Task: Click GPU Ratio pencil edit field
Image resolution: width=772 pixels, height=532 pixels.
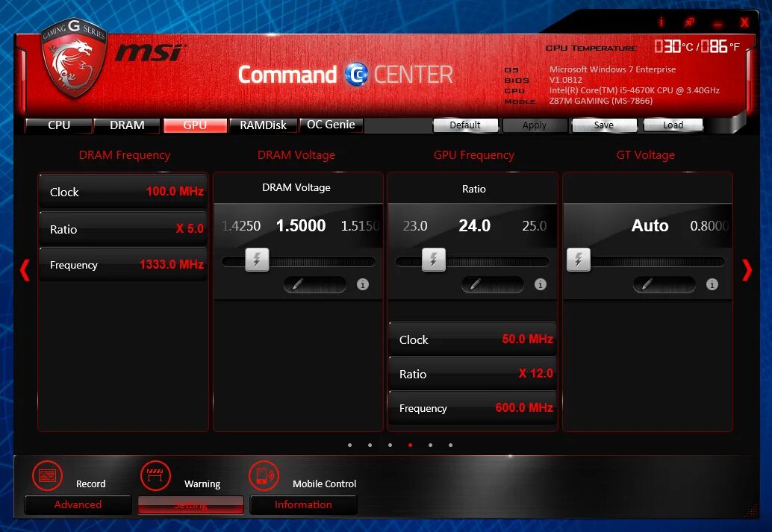Action: [492, 284]
